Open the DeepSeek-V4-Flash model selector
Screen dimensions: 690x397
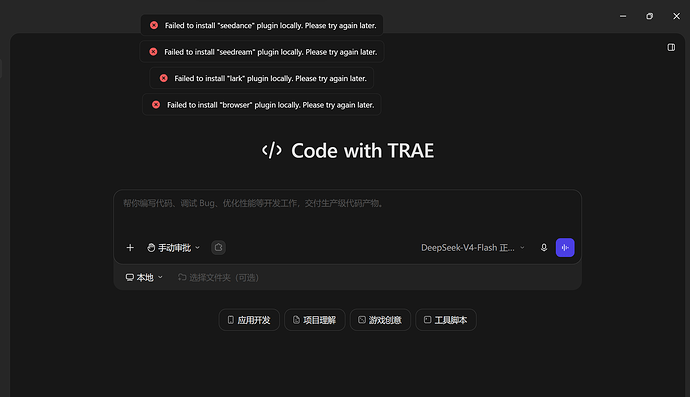[x=473, y=248]
